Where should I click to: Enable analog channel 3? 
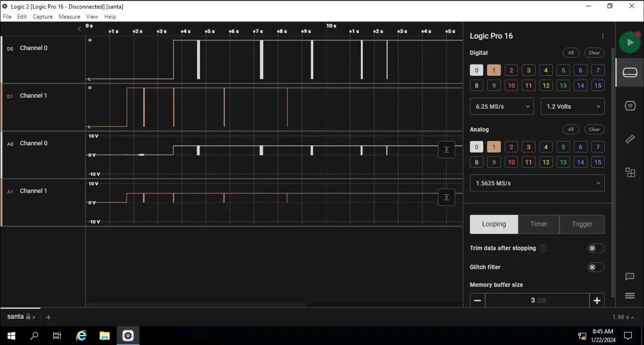coord(528,147)
